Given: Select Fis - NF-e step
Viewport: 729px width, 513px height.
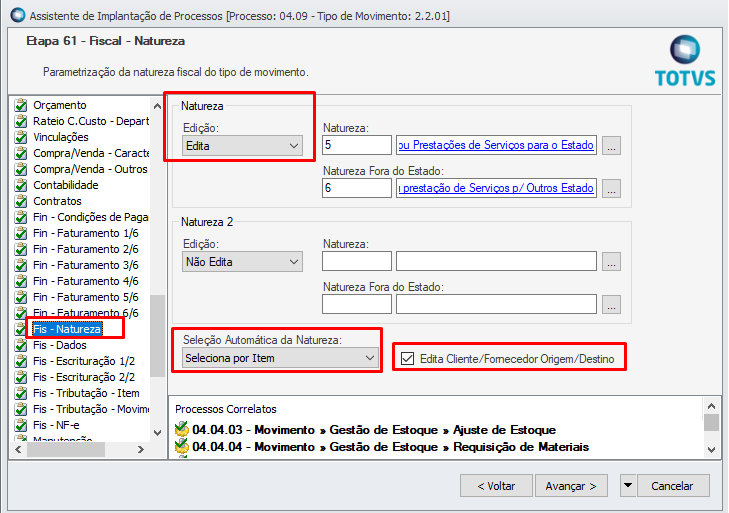Looking at the screenshot, I should pos(56,425).
